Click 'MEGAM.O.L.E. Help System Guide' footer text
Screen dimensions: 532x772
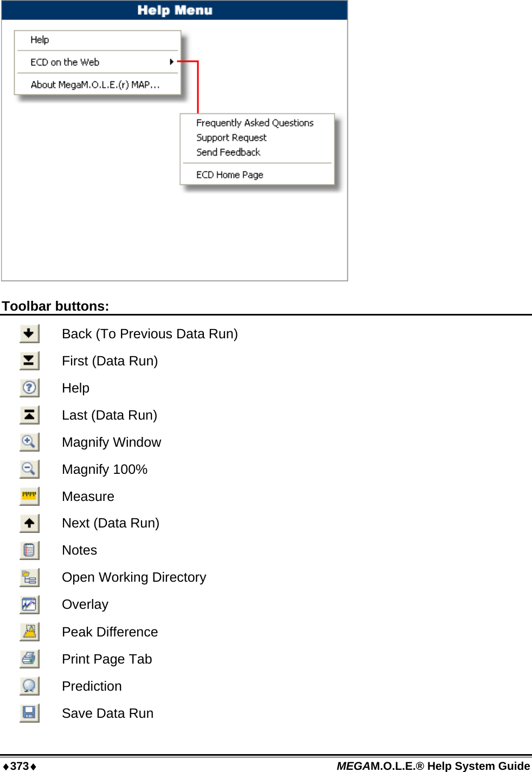click(x=433, y=766)
